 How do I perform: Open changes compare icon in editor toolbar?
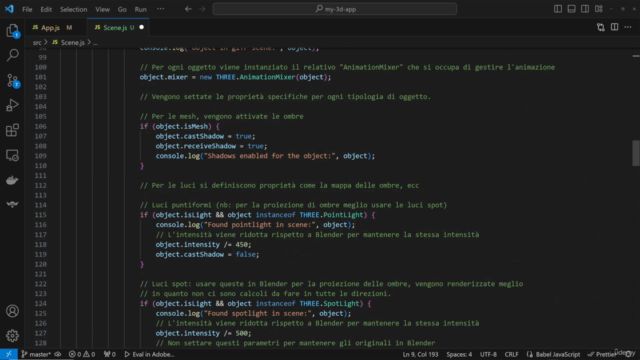tap(600, 27)
